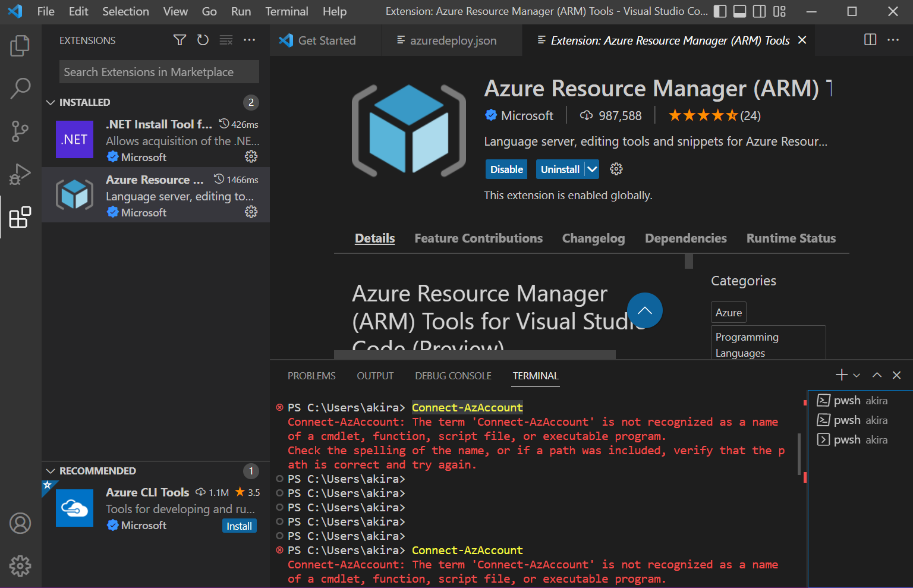Open the File menu
Viewport: 913px width, 588px height.
(46, 11)
